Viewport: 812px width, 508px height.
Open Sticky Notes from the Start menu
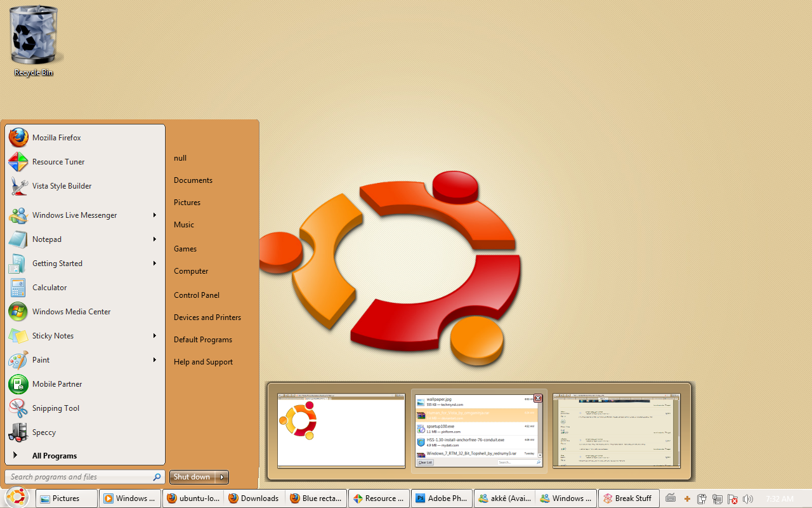click(85, 336)
